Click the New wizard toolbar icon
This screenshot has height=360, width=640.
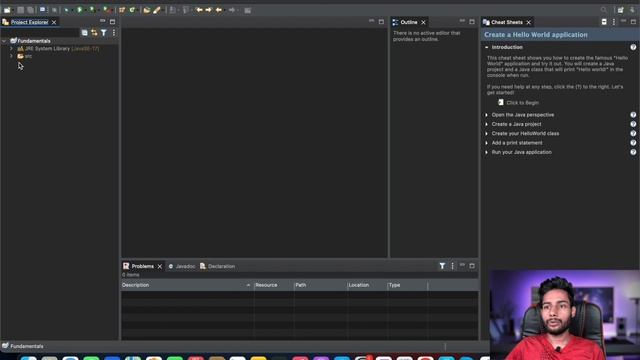pos(7,10)
